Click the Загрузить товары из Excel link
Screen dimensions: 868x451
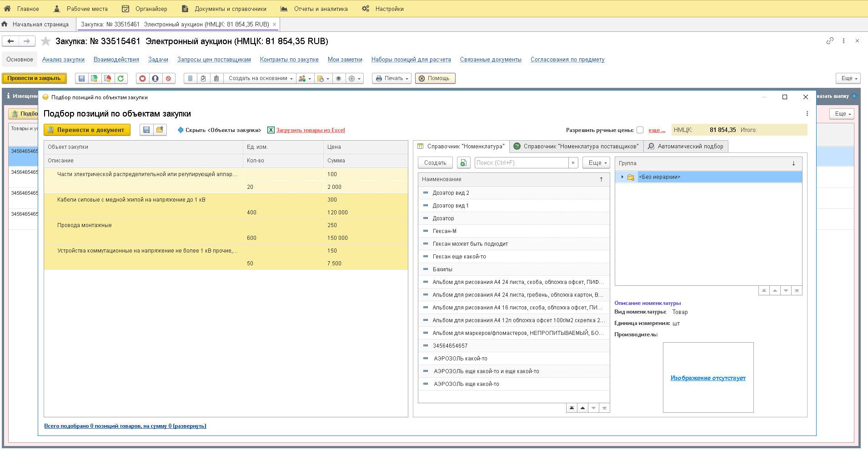310,130
